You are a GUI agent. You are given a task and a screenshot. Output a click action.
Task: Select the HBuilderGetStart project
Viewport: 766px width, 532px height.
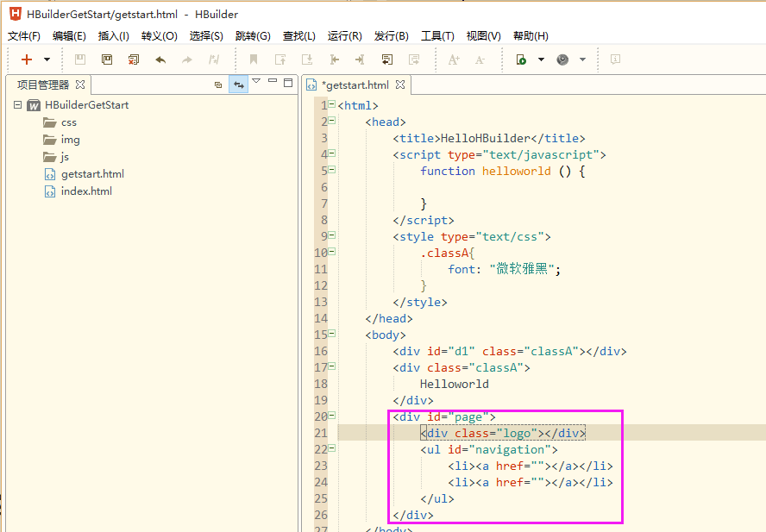pyautogui.click(x=87, y=105)
